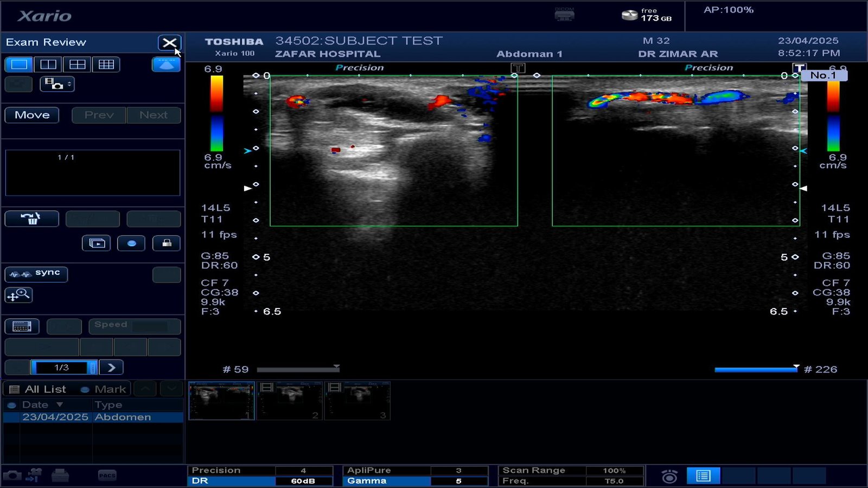Click the cine playback stack icon

pos(96,243)
